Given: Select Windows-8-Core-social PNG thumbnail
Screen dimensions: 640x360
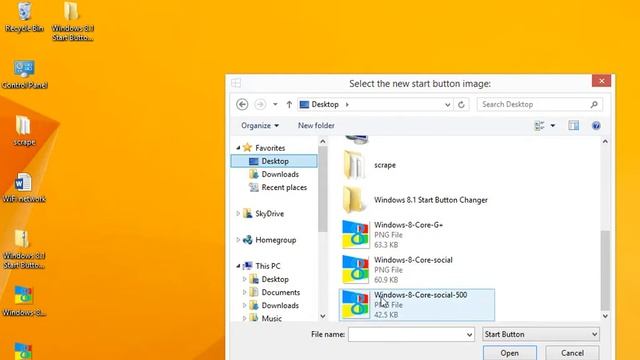Looking at the screenshot, I should tap(355, 269).
